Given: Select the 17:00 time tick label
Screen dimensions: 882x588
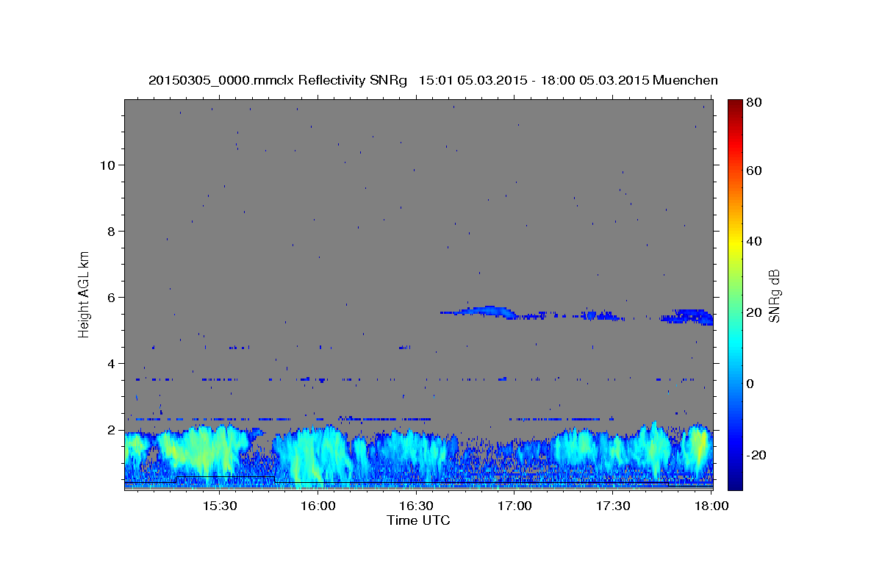Looking at the screenshot, I should (x=515, y=506).
